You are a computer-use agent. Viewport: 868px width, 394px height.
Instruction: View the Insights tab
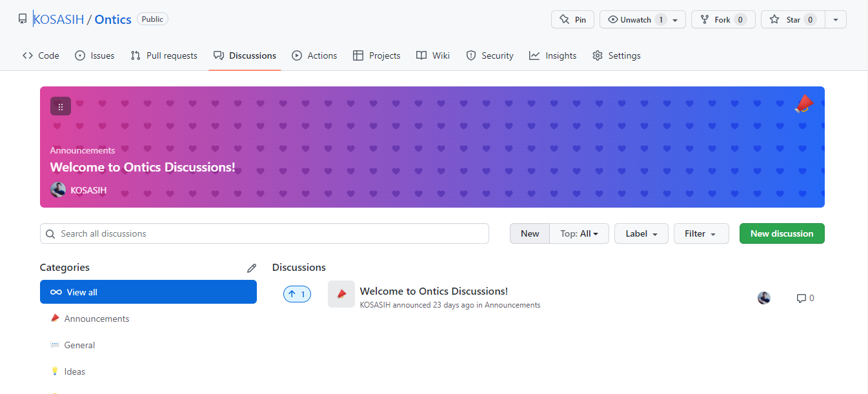(553, 55)
